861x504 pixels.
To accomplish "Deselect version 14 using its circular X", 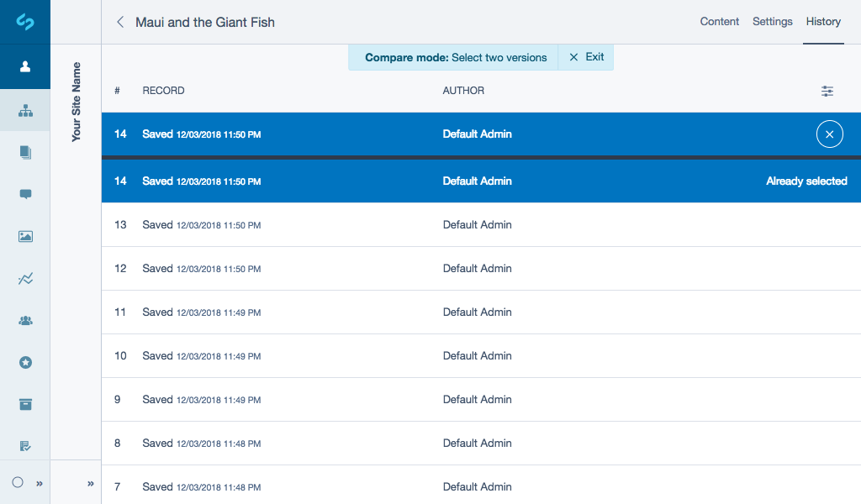I will (x=829, y=134).
